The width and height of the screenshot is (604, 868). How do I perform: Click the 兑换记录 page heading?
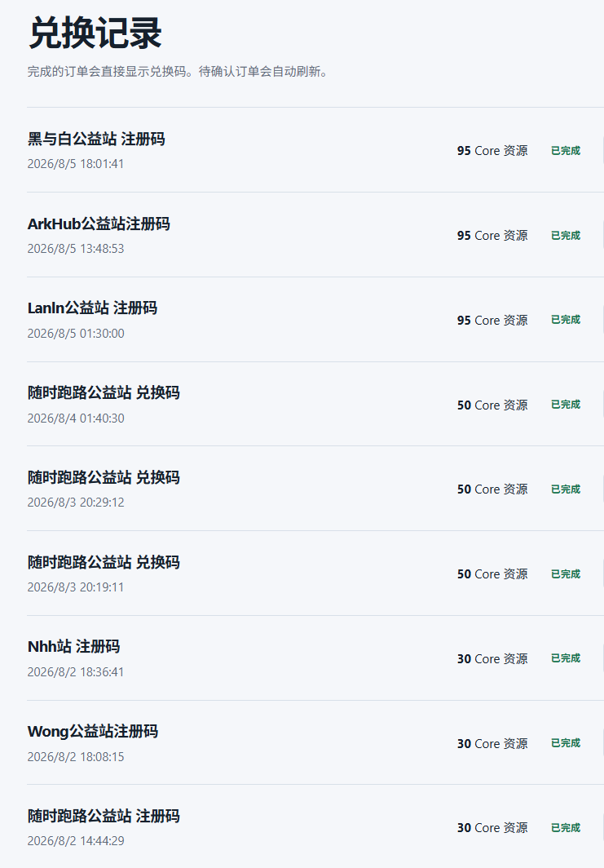95,33
